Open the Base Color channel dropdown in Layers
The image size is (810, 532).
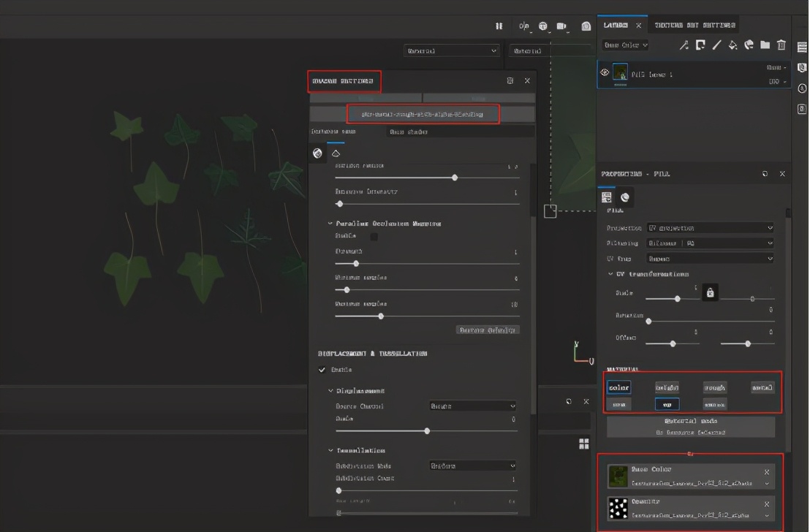pos(625,45)
